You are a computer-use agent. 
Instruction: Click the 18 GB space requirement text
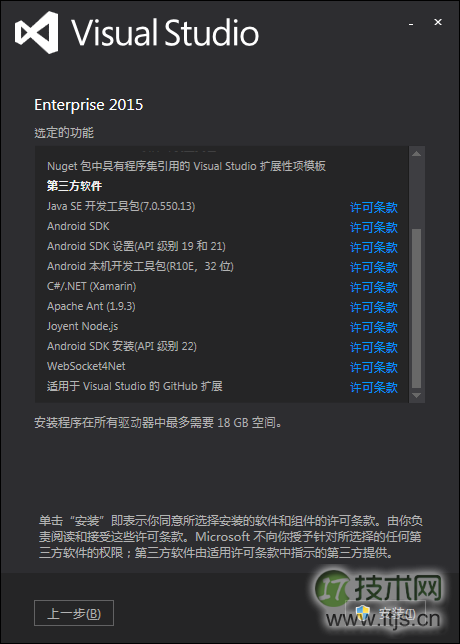click(159, 423)
